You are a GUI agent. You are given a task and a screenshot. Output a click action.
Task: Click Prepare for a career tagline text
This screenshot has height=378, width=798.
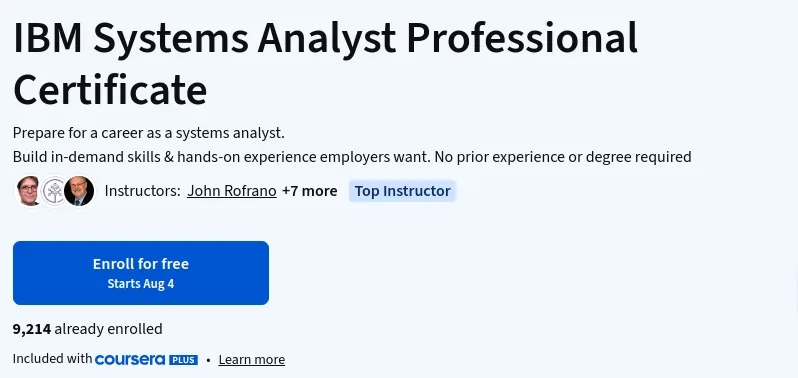[149, 133]
